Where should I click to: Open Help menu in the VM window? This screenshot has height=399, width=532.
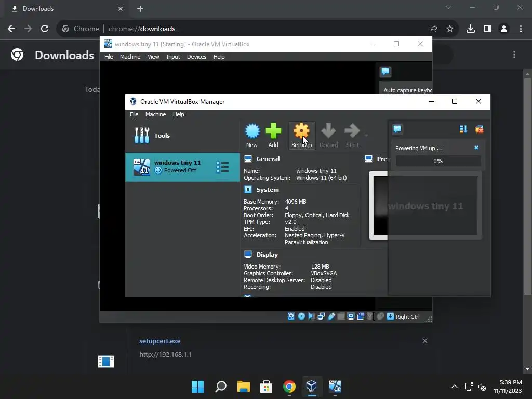tap(219, 57)
